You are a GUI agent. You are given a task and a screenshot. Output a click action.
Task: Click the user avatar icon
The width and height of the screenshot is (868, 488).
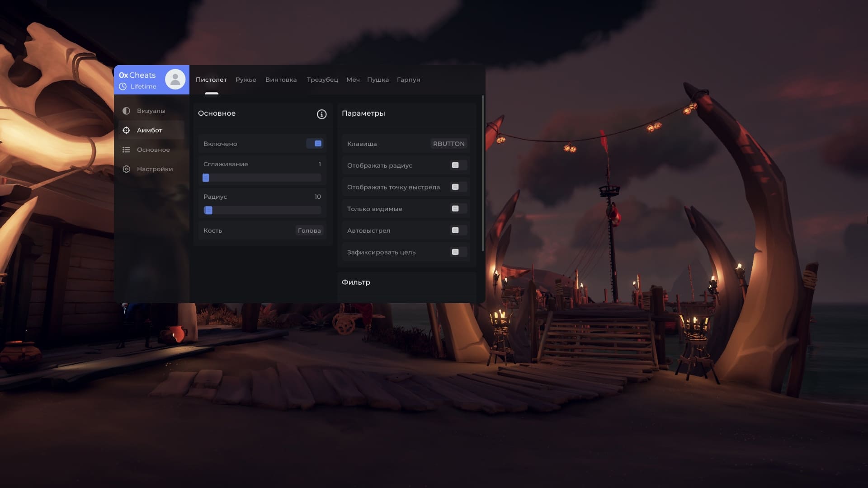[x=175, y=80]
